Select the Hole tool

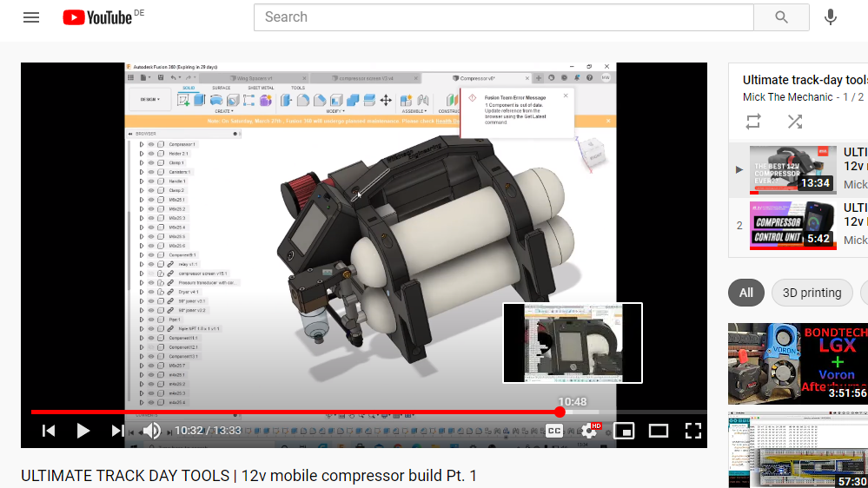[233, 100]
